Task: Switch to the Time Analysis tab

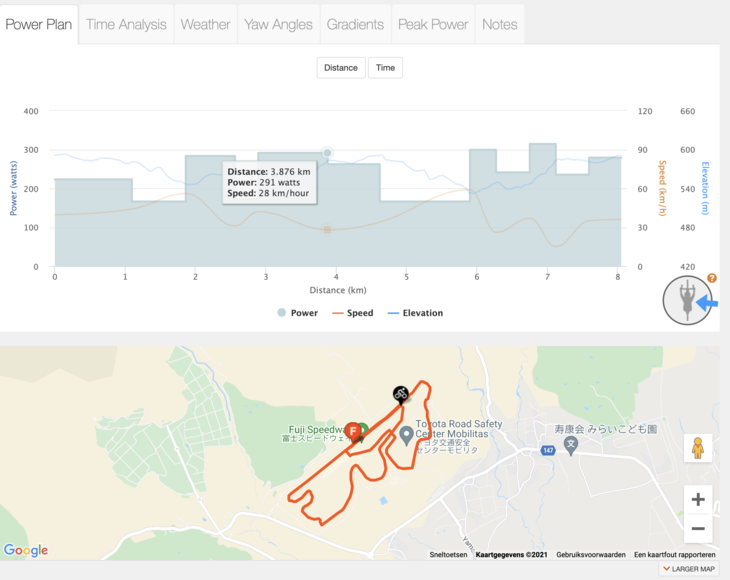Action: (x=126, y=24)
